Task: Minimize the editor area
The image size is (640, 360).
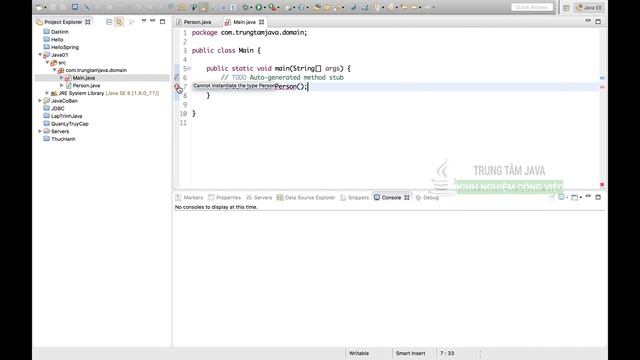Action: pyautogui.click(x=588, y=21)
